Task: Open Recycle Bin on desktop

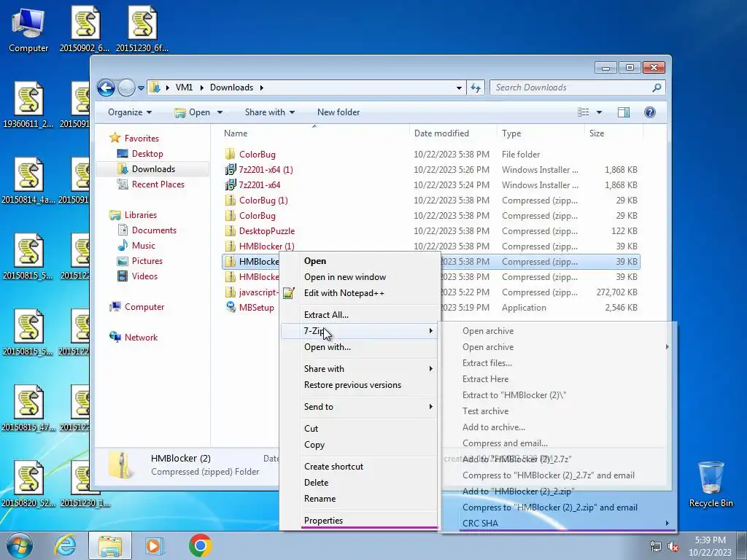Action: click(x=711, y=484)
